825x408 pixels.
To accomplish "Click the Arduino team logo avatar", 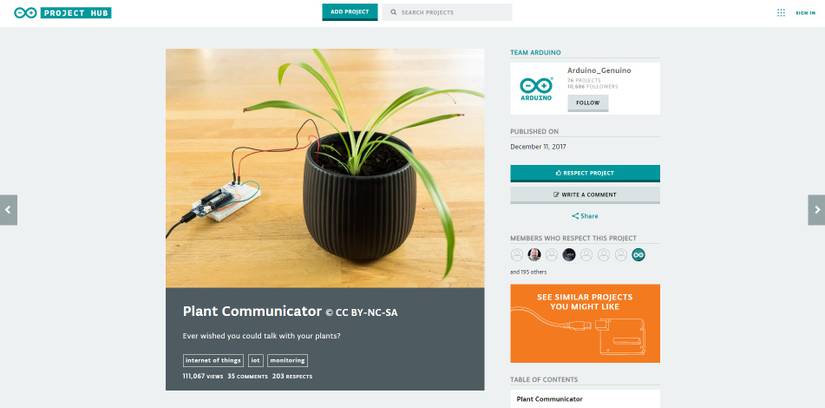I will 536,88.
